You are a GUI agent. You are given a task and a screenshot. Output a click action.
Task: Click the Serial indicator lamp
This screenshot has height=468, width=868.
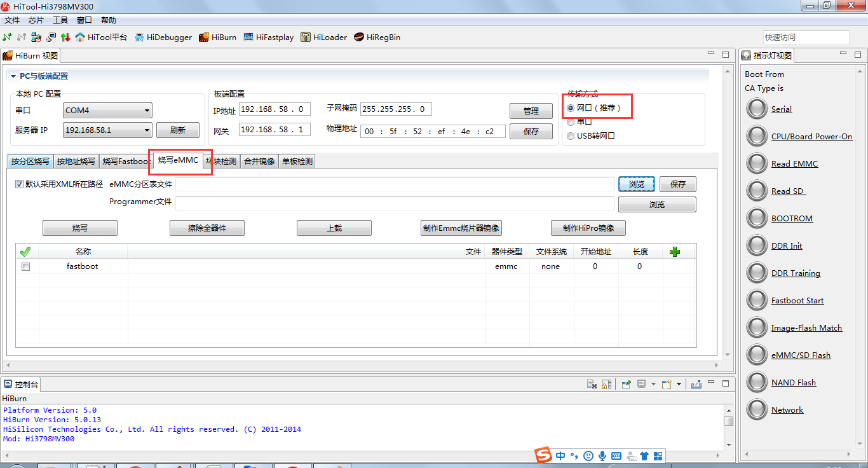[x=757, y=109]
